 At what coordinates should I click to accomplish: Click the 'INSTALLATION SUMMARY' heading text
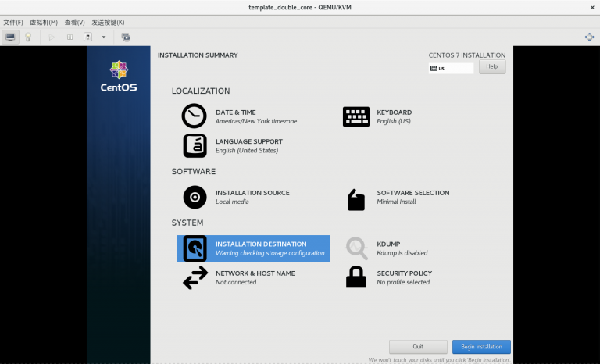(198, 55)
